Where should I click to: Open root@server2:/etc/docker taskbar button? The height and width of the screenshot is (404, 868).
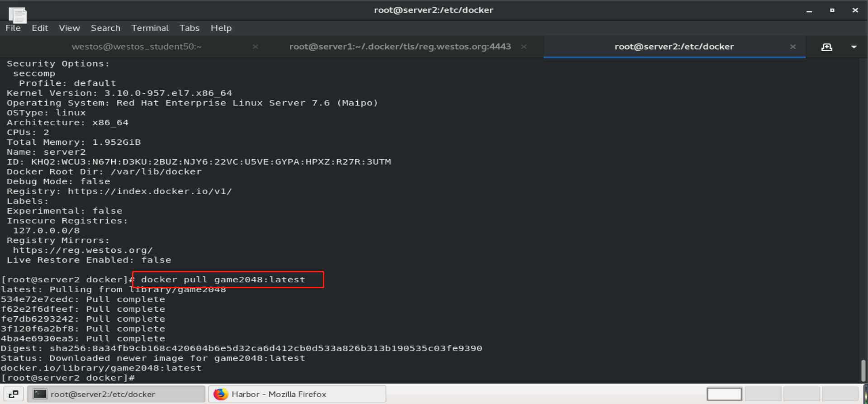coord(116,394)
